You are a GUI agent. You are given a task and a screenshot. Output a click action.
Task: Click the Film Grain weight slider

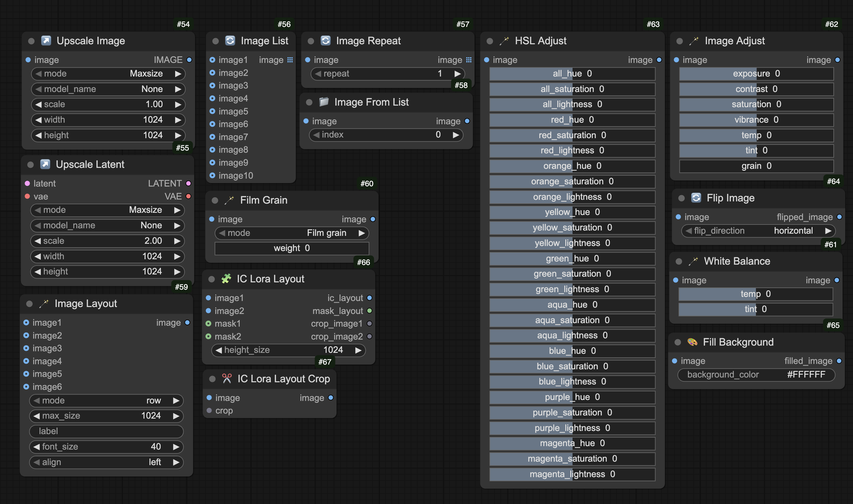coord(292,248)
